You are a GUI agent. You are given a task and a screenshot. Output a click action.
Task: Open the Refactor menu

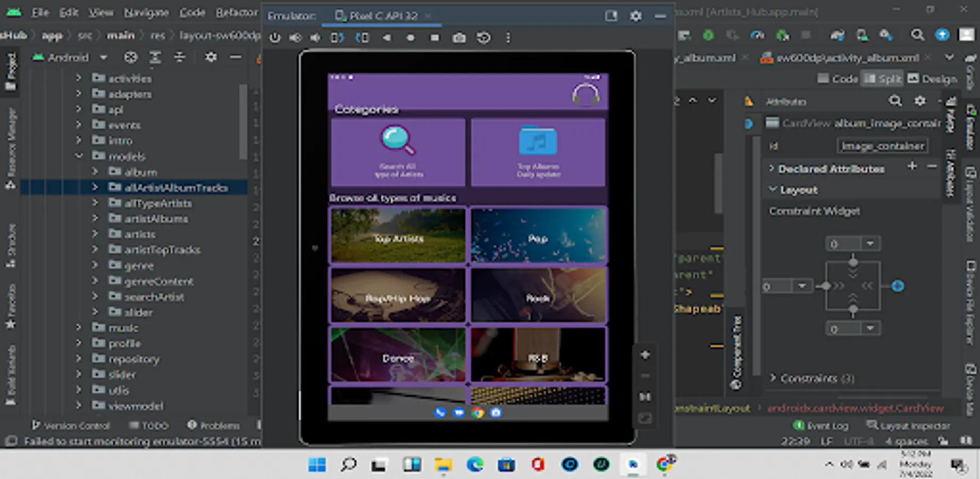pyautogui.click(x=236, y=12)
